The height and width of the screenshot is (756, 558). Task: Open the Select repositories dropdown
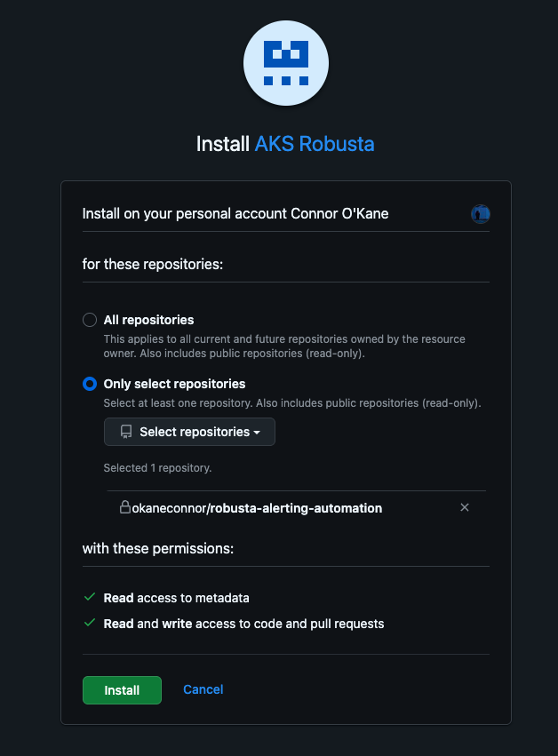189,432
